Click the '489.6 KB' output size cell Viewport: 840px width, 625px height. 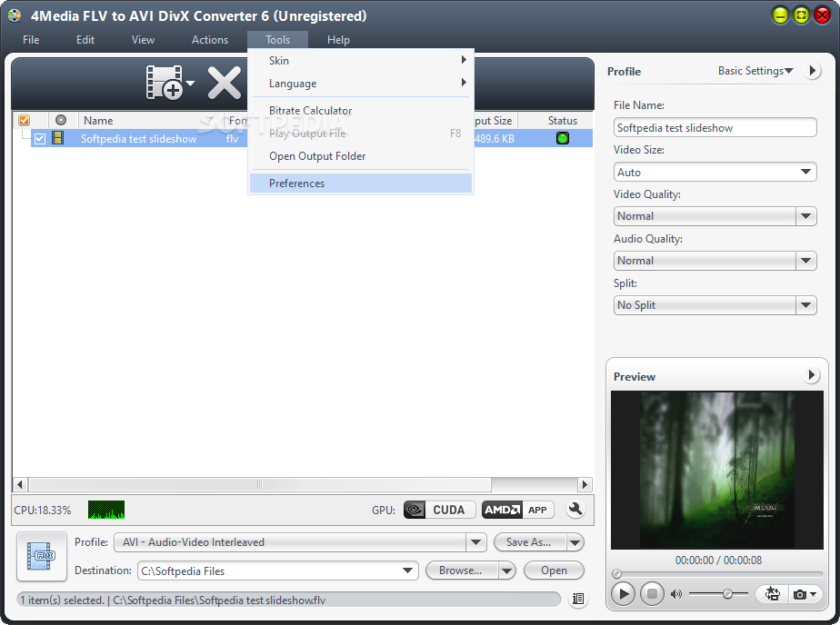click(x=494, y=139)
